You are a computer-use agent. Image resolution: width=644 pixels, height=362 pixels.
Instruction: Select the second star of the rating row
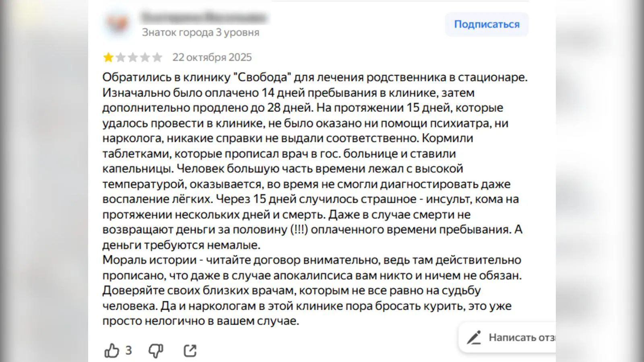120,57
